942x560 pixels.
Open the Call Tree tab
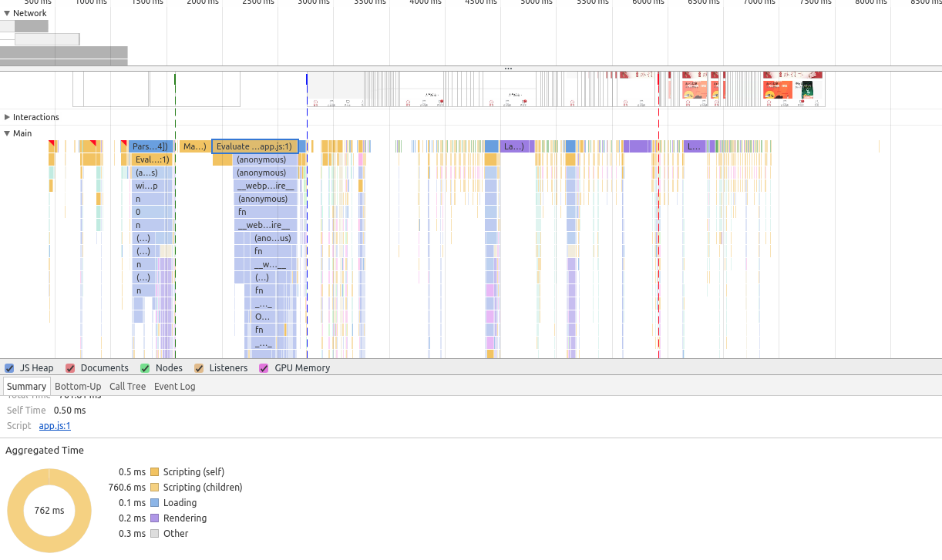[127, 387]
